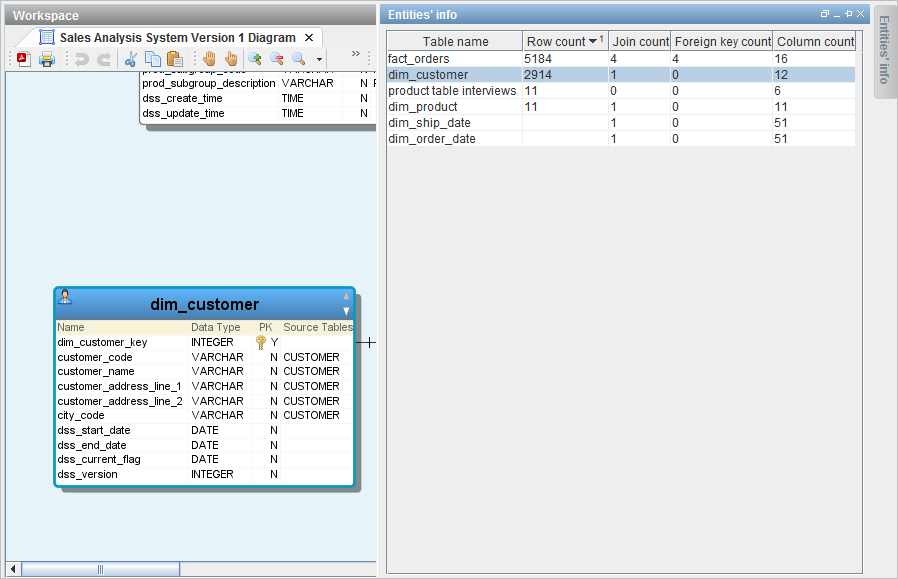Screen dimensions: 898x579
Task: Click the Zoom In magnifier
Action: [x=255, y=59]
